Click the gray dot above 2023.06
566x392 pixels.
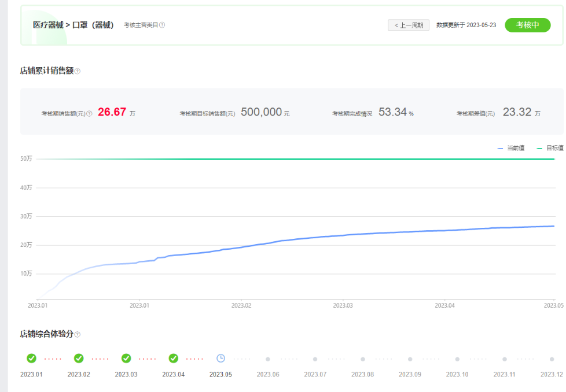pos(268,359)
